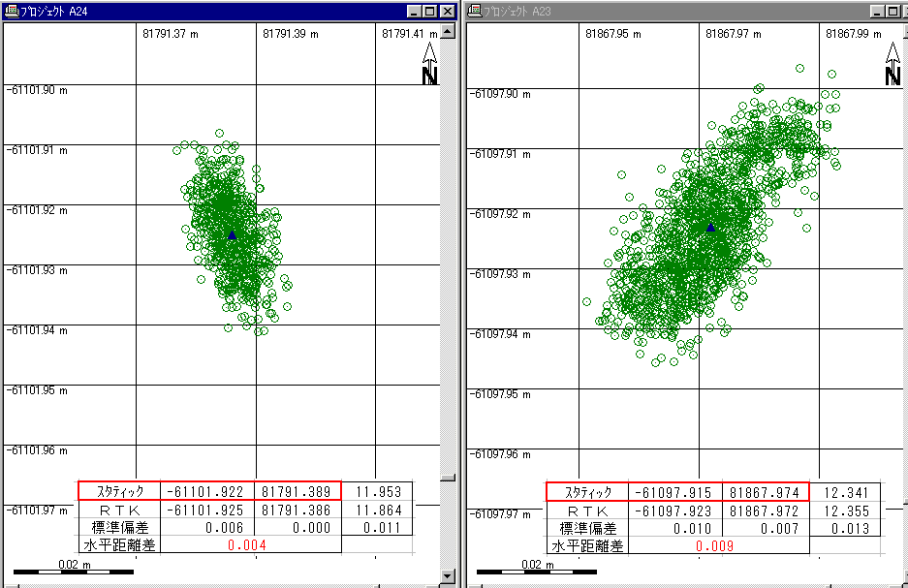908x588 pixels.
Task: Click the A24 vertical scrollbar up arrow
Action: pos(448,31)
